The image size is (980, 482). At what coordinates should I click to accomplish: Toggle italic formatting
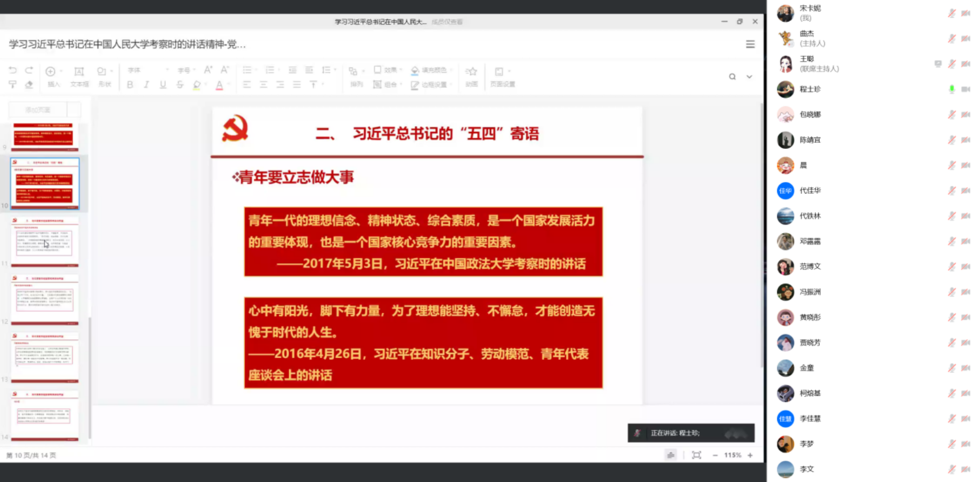[146, 85]
